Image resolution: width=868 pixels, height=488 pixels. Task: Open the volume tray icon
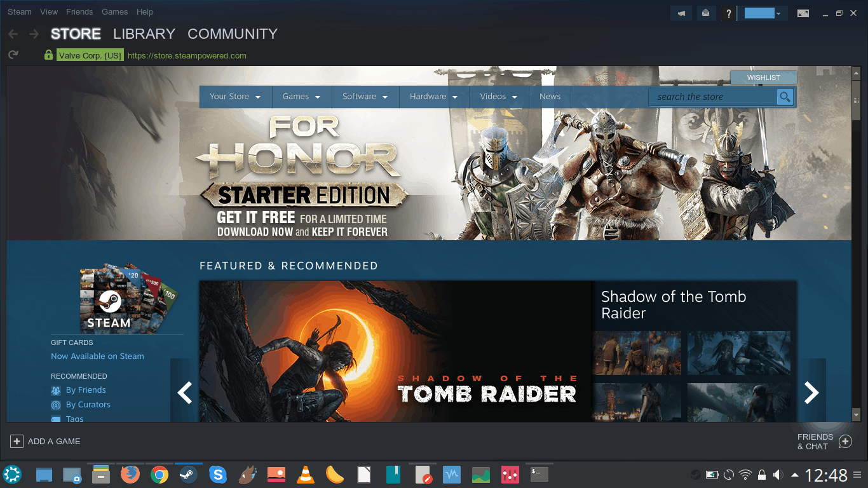tap(776, 475)
